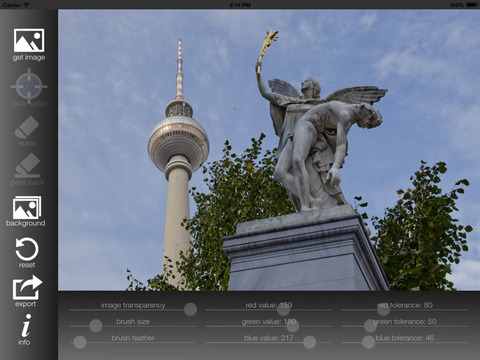Activate the paint back tool

27,169
